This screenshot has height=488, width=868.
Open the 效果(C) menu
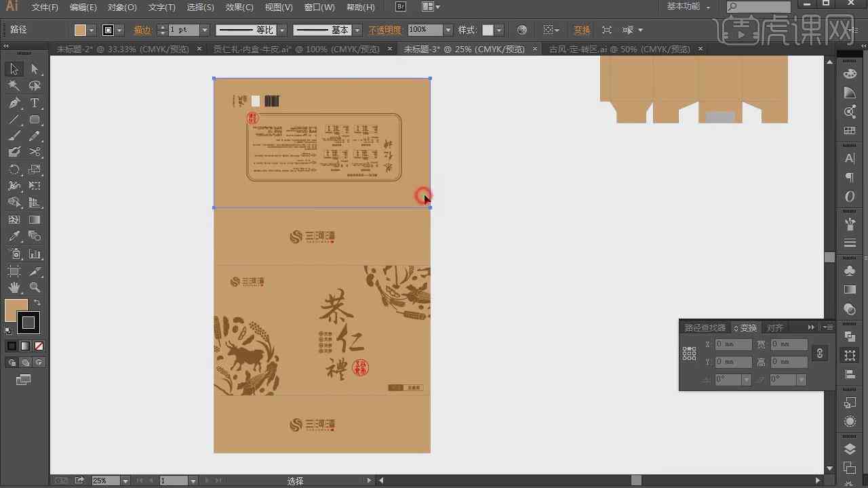[x=239, y=7]
